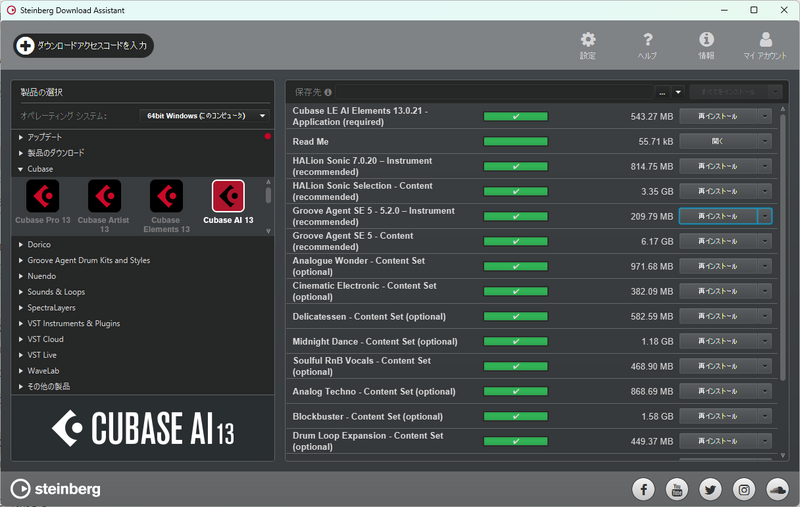
Task: Expand the VST Live category
Action: tap(21, 355)
